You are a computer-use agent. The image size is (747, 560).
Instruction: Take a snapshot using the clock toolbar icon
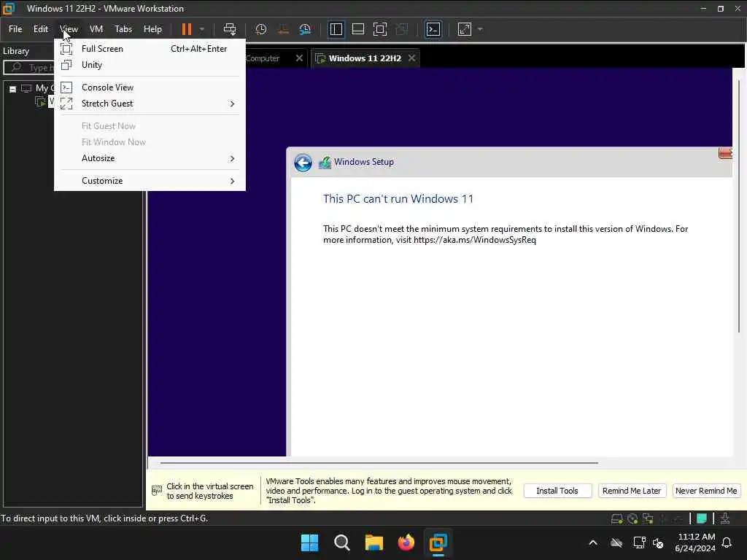click(260, 29)
